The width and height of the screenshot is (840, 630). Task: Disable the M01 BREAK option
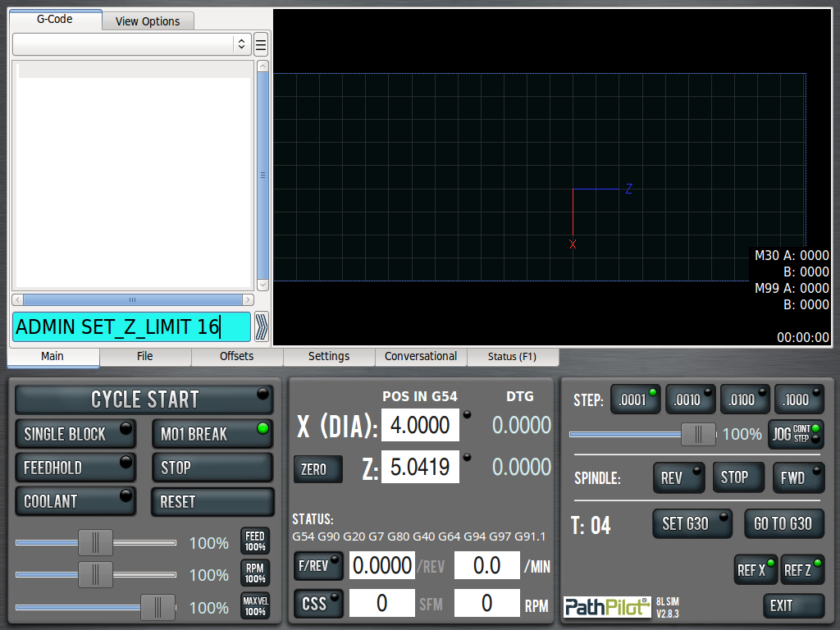(x=212, y=434)
